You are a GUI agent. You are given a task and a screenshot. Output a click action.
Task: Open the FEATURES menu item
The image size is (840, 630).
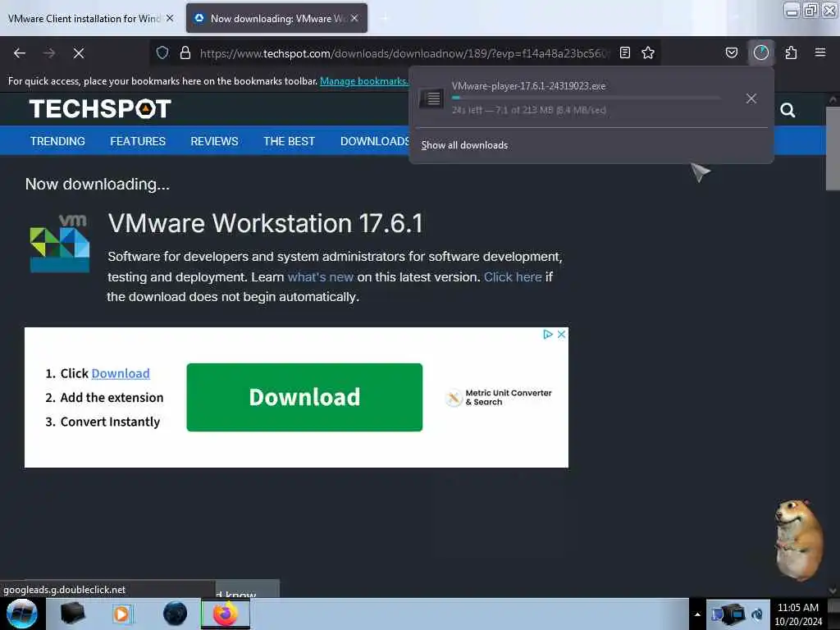coord(138,141)
